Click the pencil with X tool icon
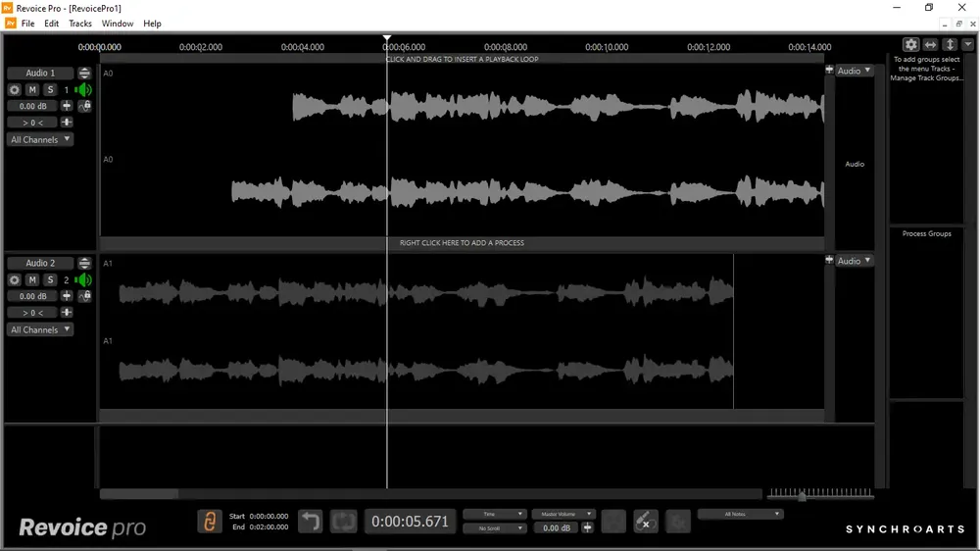 click(646, 522)
